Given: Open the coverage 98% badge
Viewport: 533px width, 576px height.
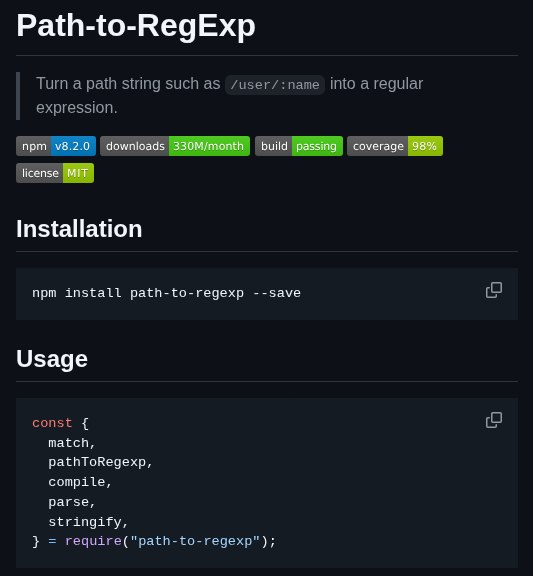Looking at the screenshot, I should pos(395,146).
